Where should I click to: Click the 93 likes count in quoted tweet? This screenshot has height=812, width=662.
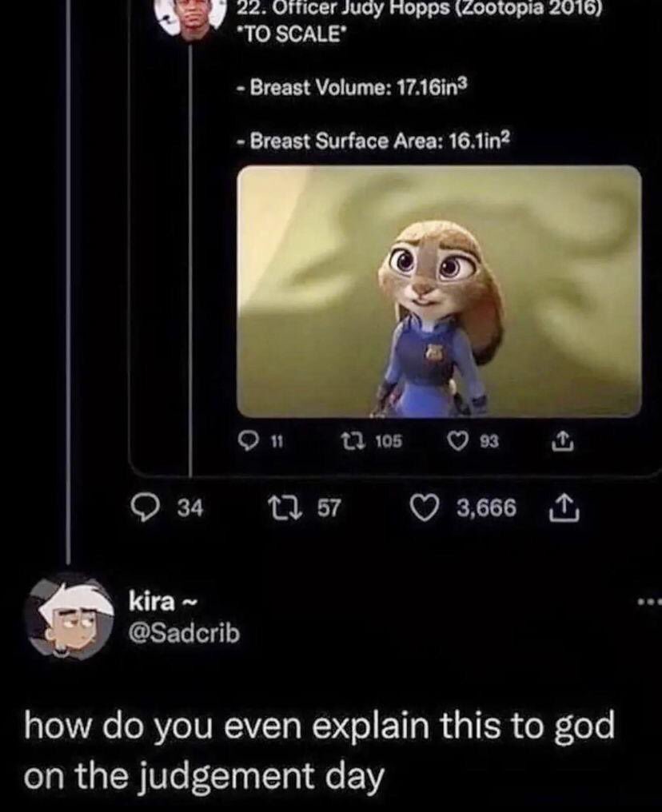click(489, 441)
